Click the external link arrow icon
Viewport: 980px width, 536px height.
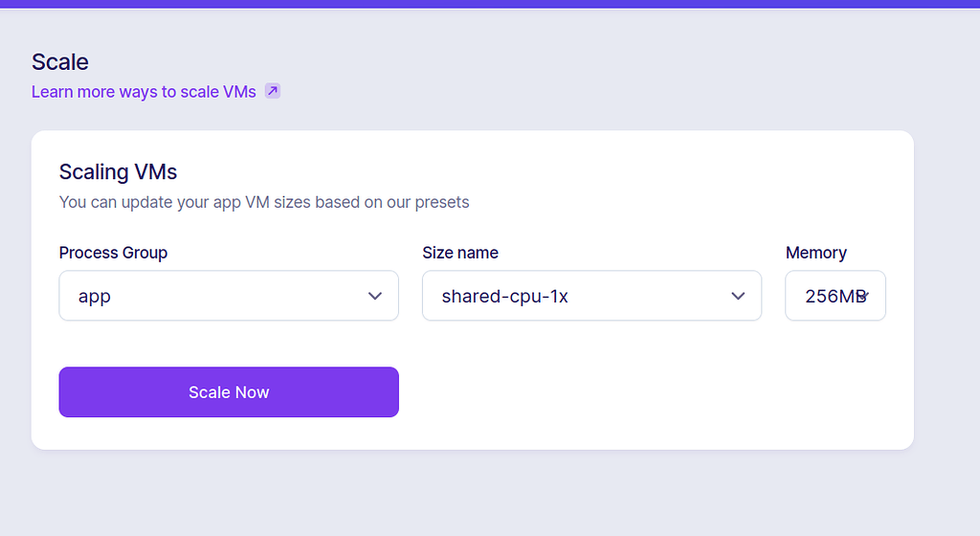[x=273, y=92]
